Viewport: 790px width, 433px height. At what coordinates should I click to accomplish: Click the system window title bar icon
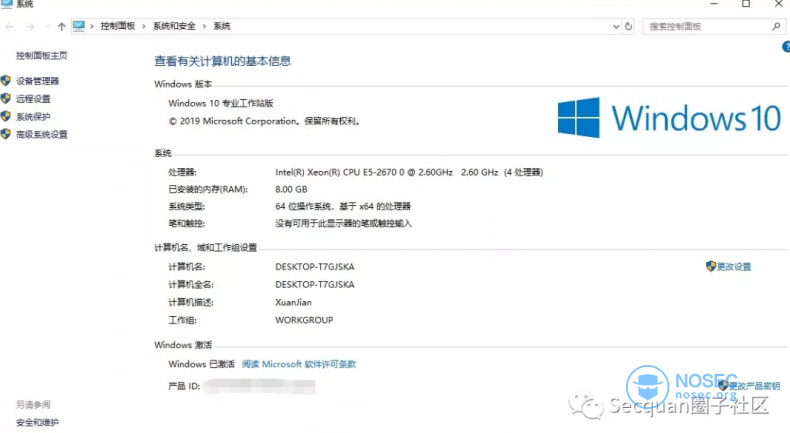(7, 4)
